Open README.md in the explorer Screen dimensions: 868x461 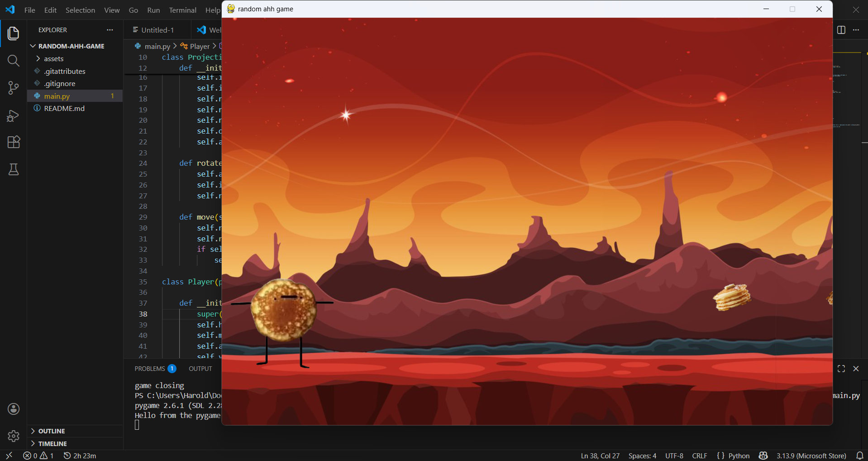pos(64,109)
